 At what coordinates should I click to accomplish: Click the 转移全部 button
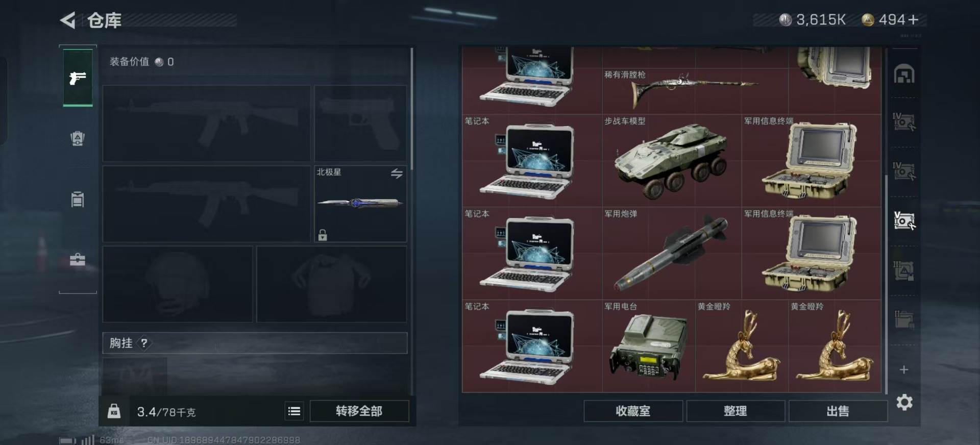coord(359,411)
